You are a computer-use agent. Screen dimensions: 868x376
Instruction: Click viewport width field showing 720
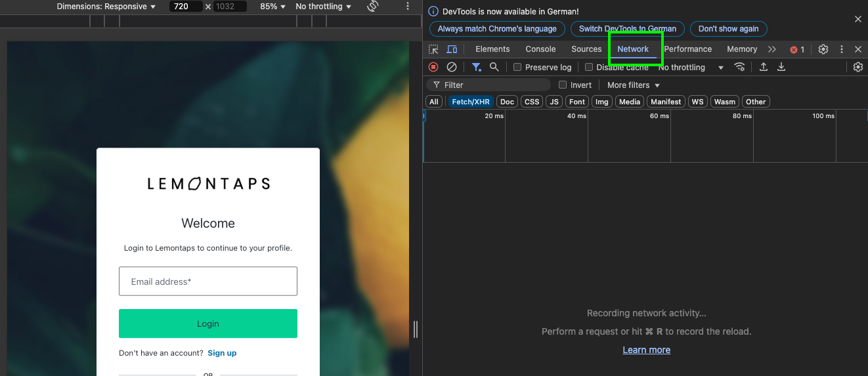pyautogui.click(x=186, y=7)
